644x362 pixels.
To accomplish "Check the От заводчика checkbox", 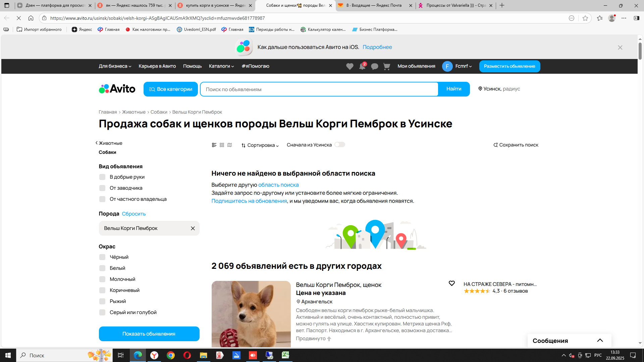I will coord(102,188).
